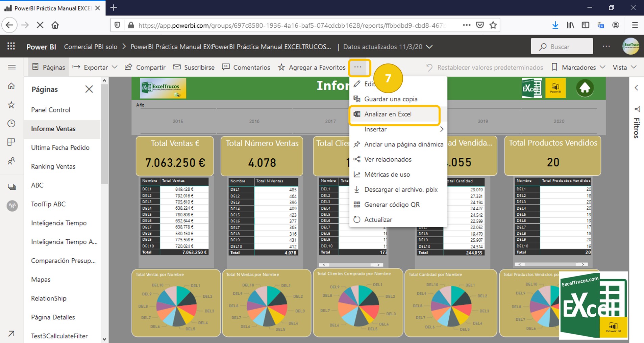Image resolution: width=644 pixels, height=343 pixels.
Task: Choose Guardar una copia in the menu
Action: (391, 99)
